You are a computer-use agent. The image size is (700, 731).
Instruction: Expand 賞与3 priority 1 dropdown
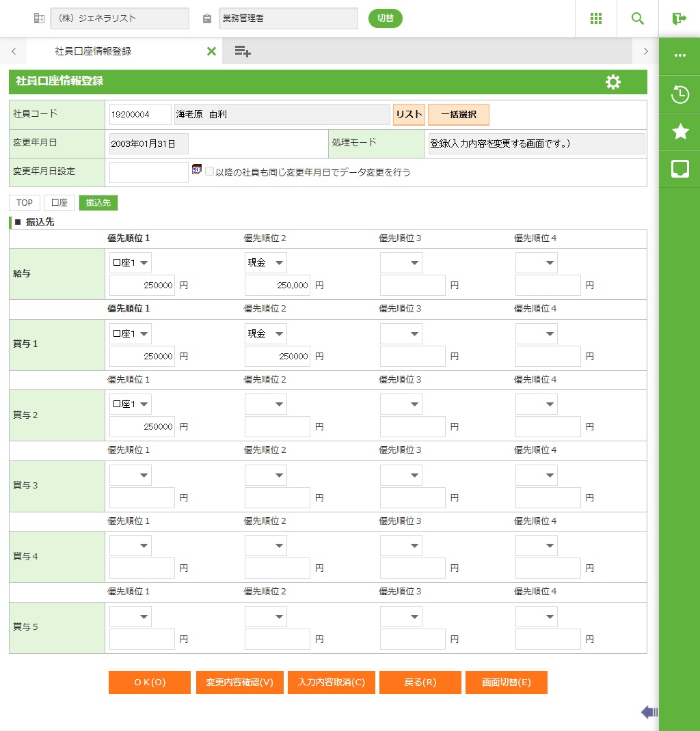click(x=131, y=475)
